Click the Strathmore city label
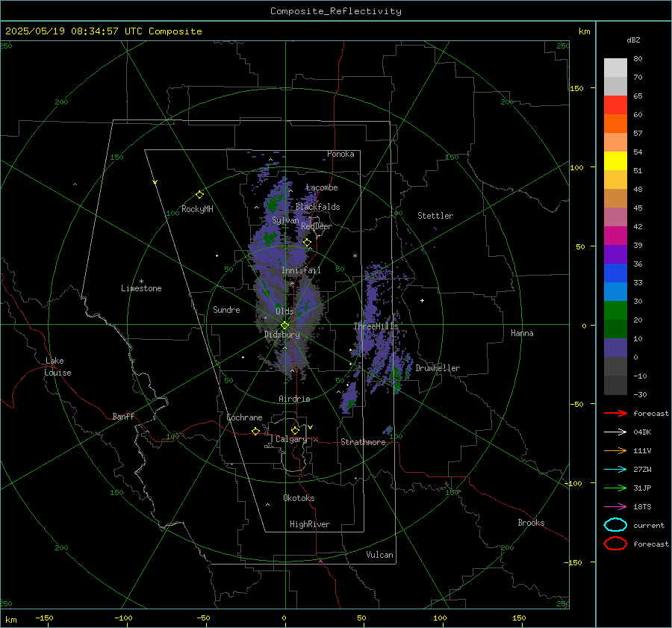The width and height of the screenshot is (672, 628). pos(363,442)
